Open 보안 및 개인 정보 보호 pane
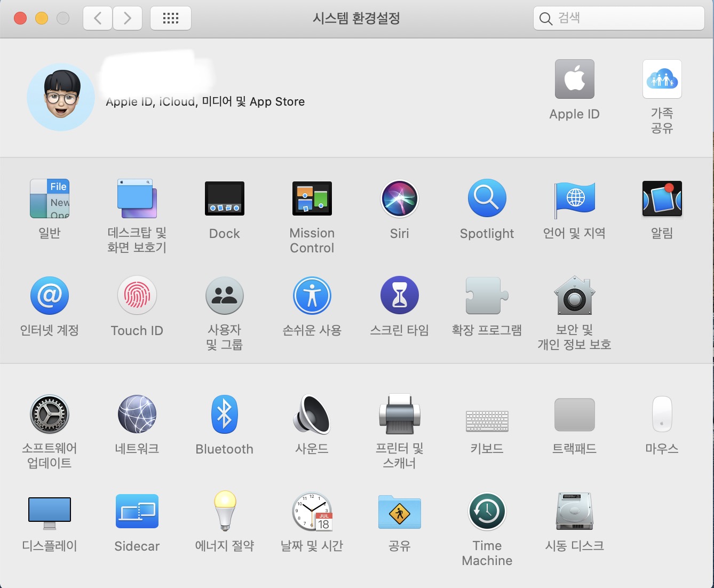Image resolution: width=714 pixels, height=588 pixels. [575, 296]
